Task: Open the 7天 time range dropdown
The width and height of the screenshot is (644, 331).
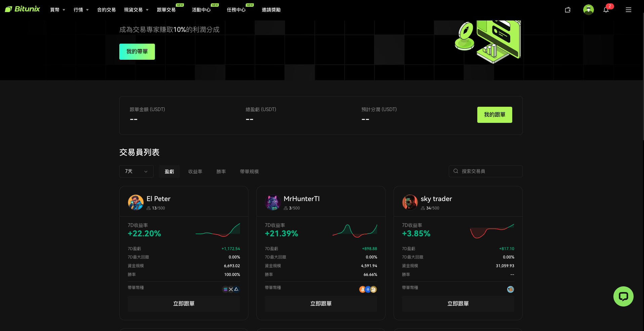Action: tap(136, 171)
